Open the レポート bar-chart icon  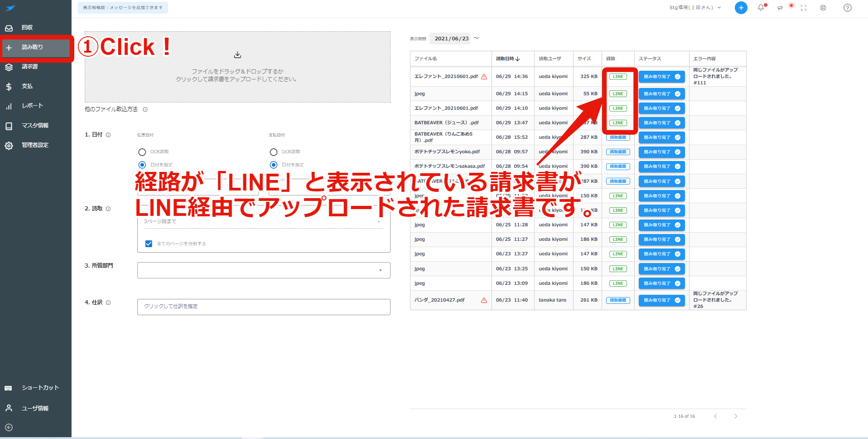(x=9, y=106)
